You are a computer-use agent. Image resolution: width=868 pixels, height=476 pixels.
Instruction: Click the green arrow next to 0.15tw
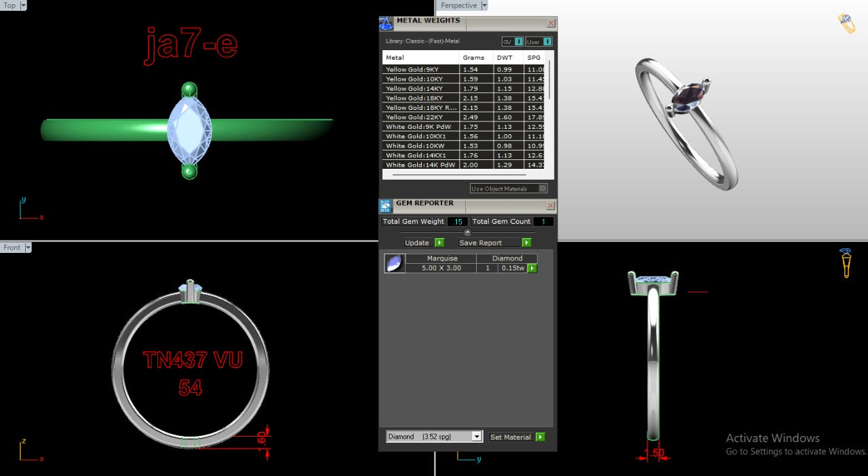(x=532, y=269)
